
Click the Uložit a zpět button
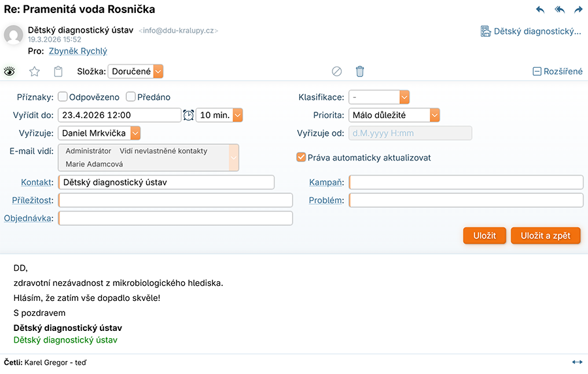546,236
